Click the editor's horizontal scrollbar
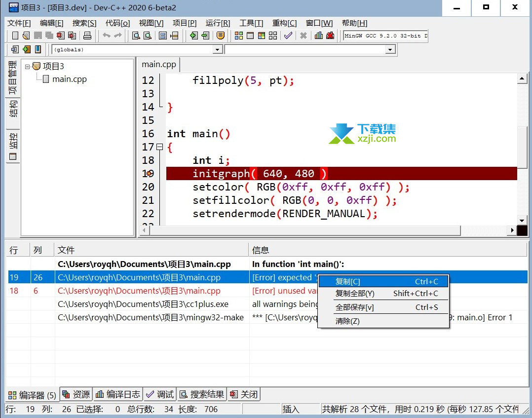The image size is (532, 418). (306, 230)
